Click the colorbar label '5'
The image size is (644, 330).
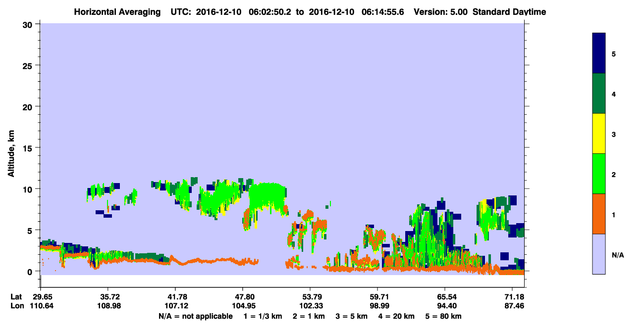pyautogui.click(x=614, y=53)
